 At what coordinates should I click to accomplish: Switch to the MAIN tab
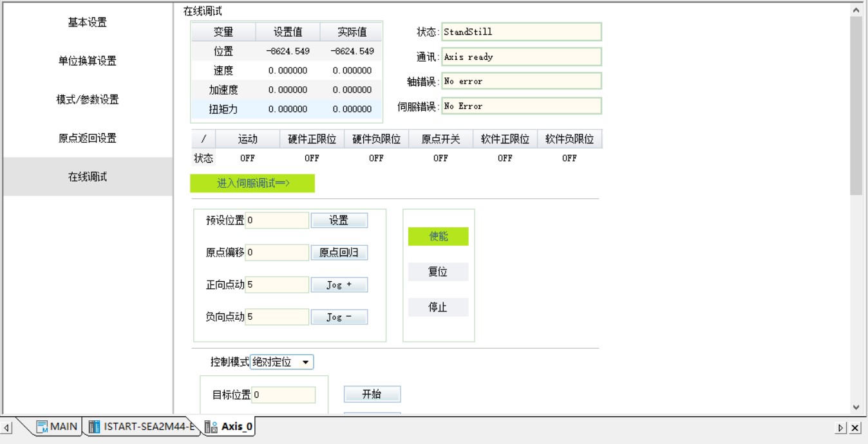[57, 427]
